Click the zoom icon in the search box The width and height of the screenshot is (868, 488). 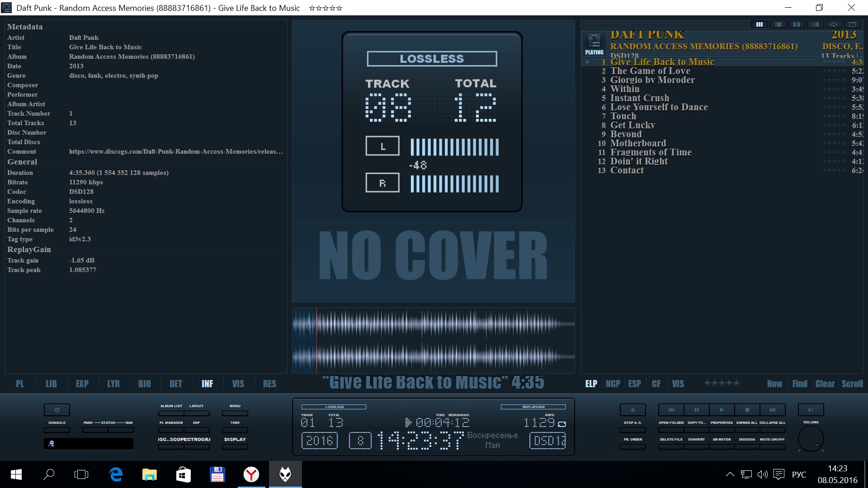[x=51, y=444]
